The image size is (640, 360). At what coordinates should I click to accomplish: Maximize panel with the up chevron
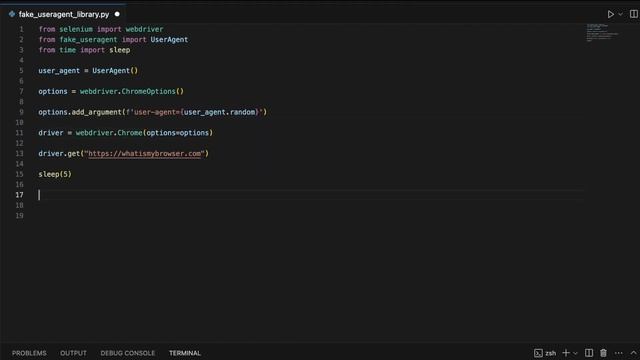(633, 353)
